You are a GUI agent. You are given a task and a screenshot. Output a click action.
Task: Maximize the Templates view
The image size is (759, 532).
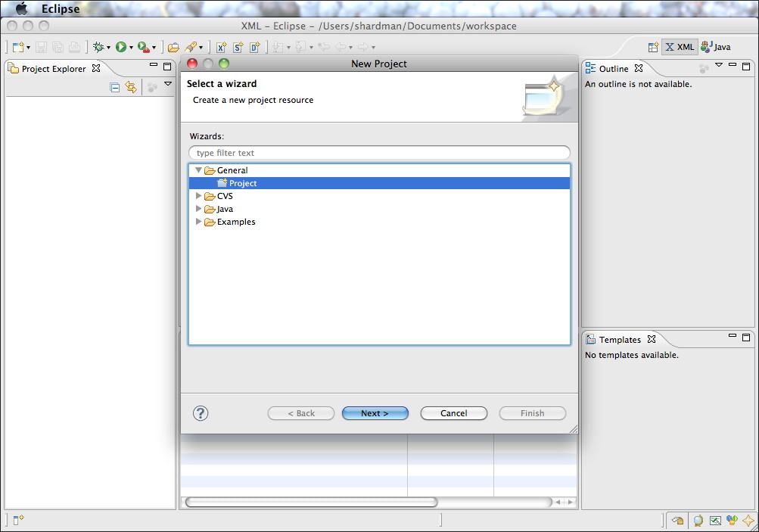(746, 337)
